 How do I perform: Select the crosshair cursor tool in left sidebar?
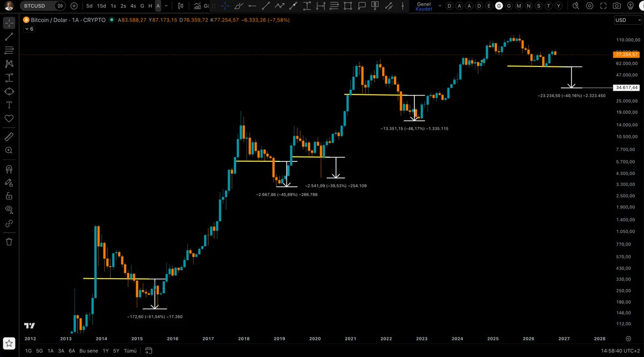(x=9, y=24)
